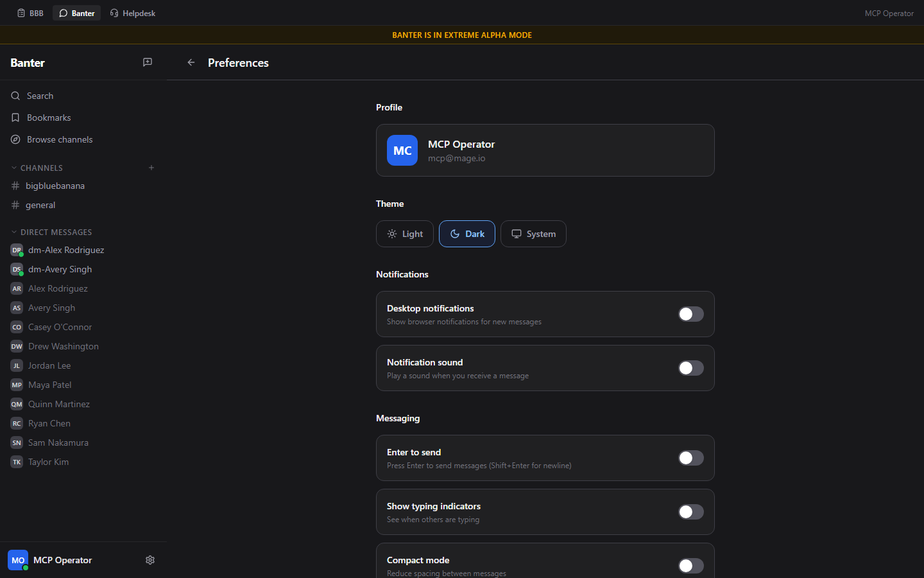Image resolution: width=924 pixels, height=578 pixels.
Task: Open Bookmarks in the sidebar
Action: 49,118
